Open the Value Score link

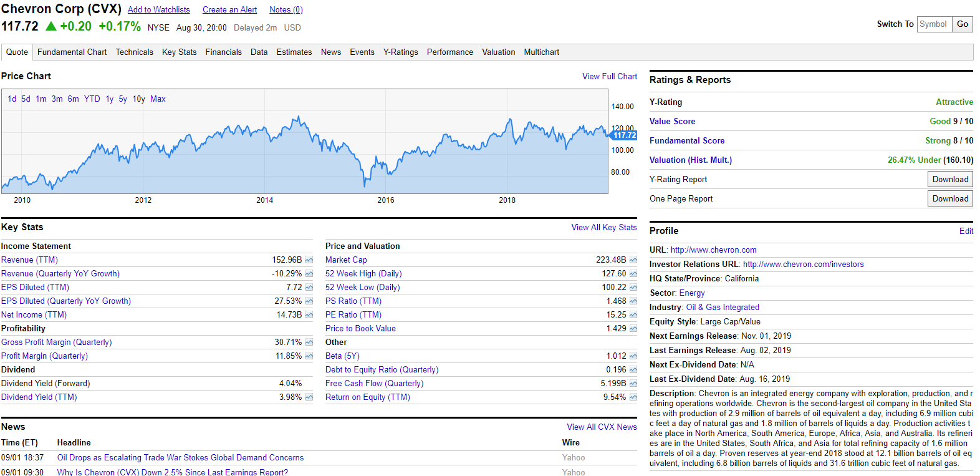[672, 122]
